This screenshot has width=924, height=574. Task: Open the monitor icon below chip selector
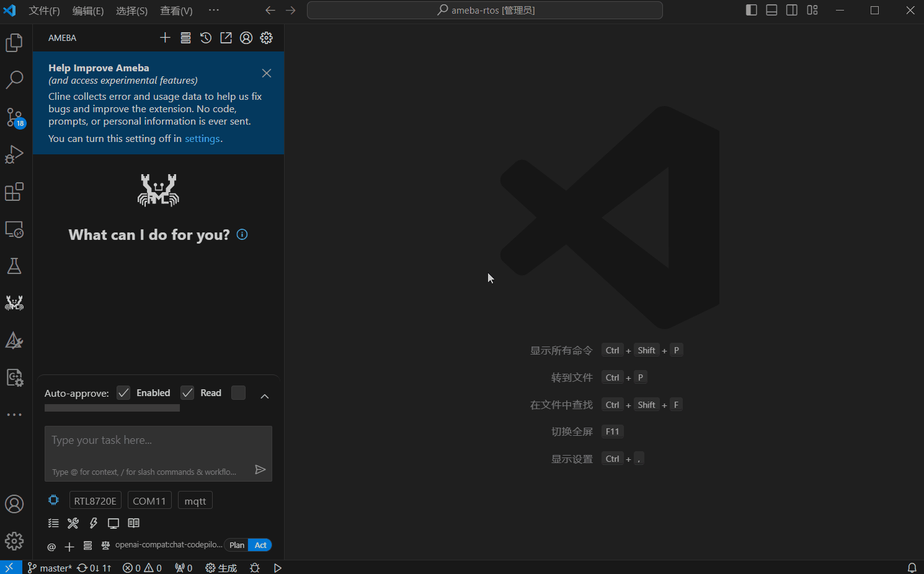pyautogui.click(x=113, y=523)
